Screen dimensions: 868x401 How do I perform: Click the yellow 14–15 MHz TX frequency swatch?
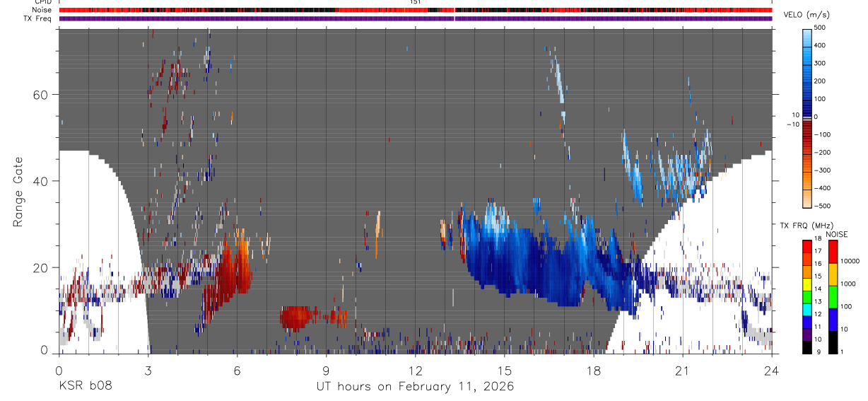[807, 284]
